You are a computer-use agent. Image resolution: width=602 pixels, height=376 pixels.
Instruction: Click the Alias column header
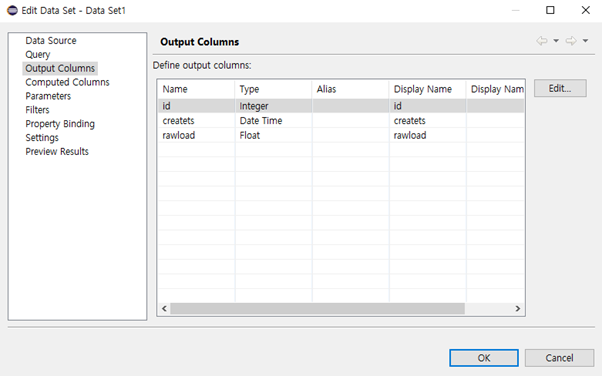coord(351,89)
